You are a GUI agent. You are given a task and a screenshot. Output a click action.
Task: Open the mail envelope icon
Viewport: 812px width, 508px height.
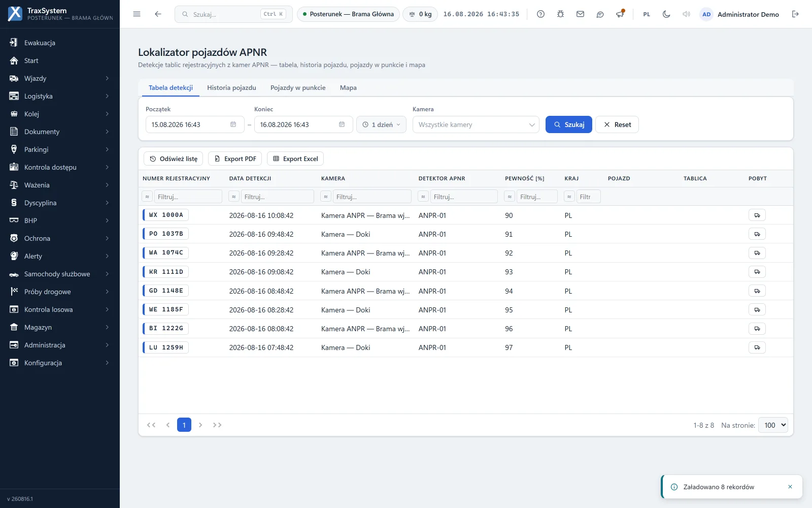[580, 14]
